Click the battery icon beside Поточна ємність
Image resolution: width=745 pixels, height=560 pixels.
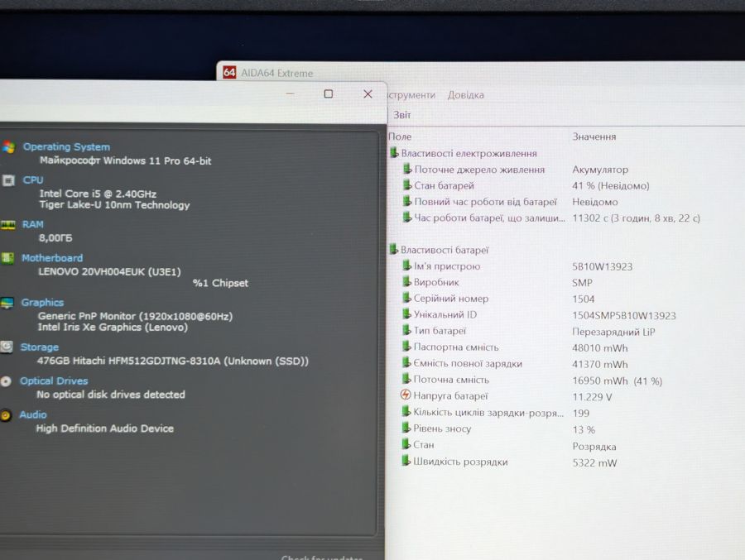pos(406,379)
